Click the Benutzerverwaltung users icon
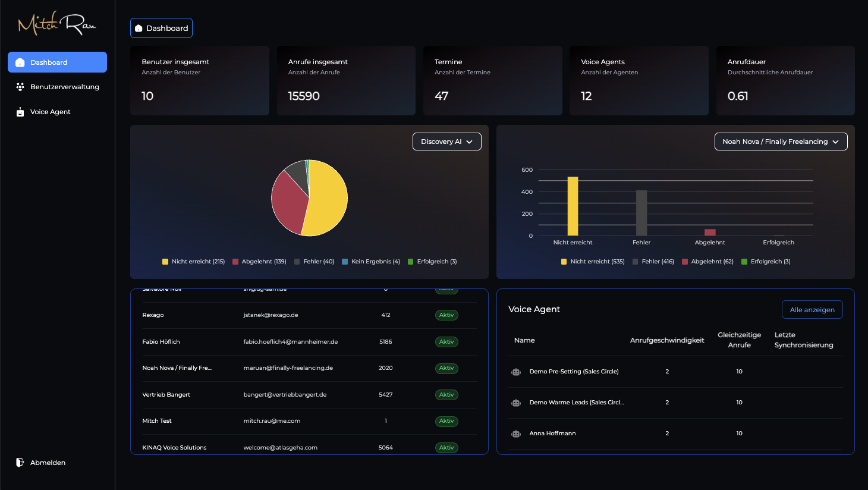868x490 pixels. click(x=20, y=86)
